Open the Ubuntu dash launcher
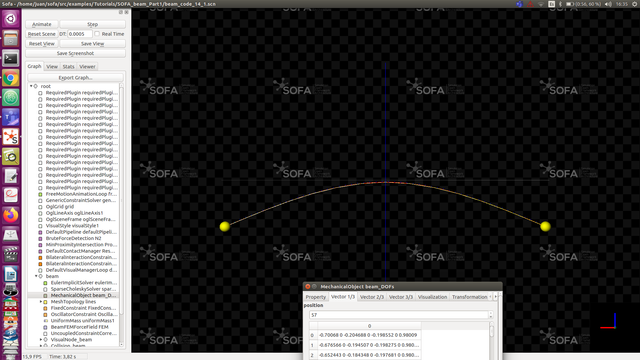 pos(10,19)
